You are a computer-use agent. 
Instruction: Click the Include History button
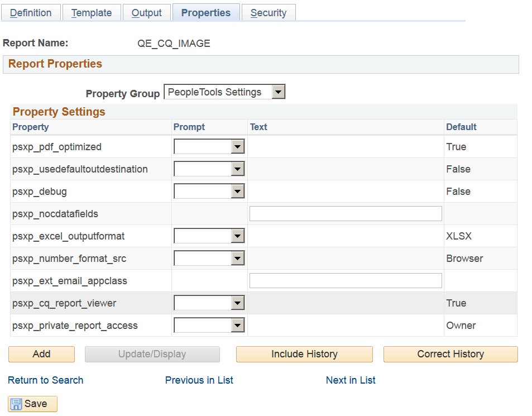[x=304, y=354]
